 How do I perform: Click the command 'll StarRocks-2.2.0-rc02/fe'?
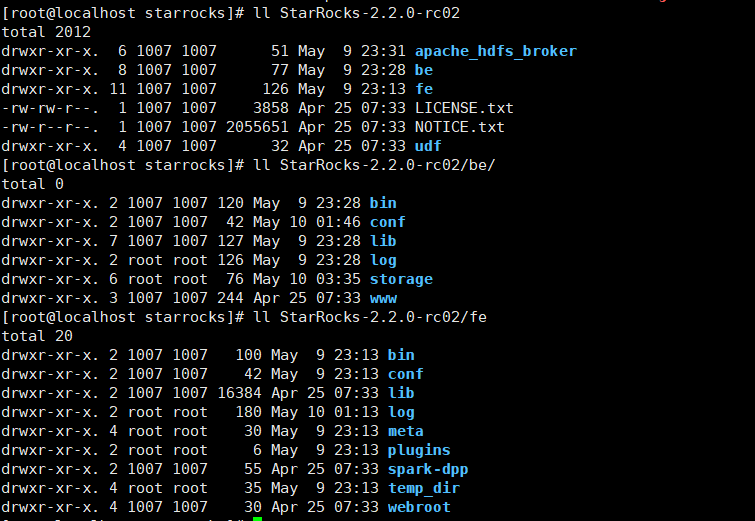tap(370, 317)
